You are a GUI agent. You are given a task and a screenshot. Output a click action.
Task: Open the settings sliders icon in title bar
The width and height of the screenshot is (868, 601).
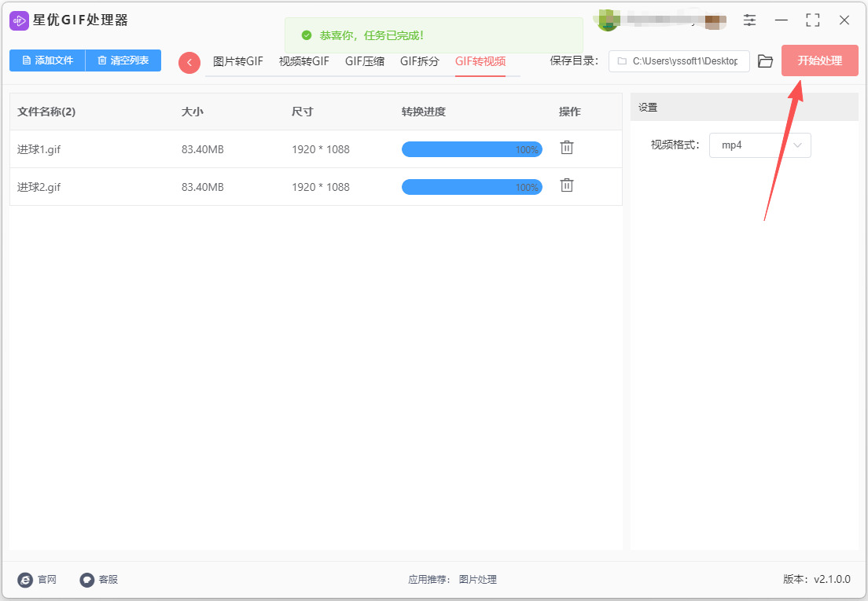coord(750,20)
